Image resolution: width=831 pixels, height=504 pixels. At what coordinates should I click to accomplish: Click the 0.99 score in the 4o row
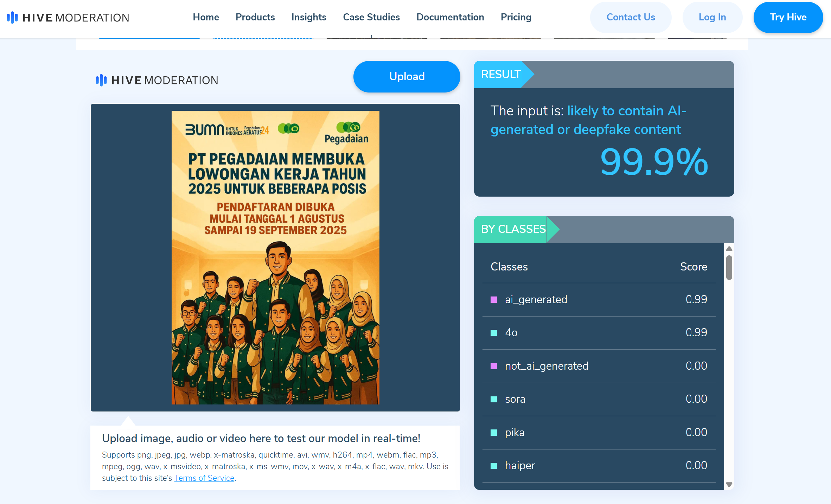696,332
